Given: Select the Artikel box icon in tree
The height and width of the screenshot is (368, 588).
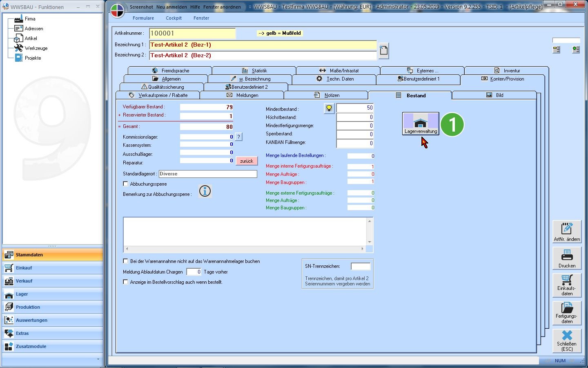Looking at the screenshot, I should tap(18, 38).
